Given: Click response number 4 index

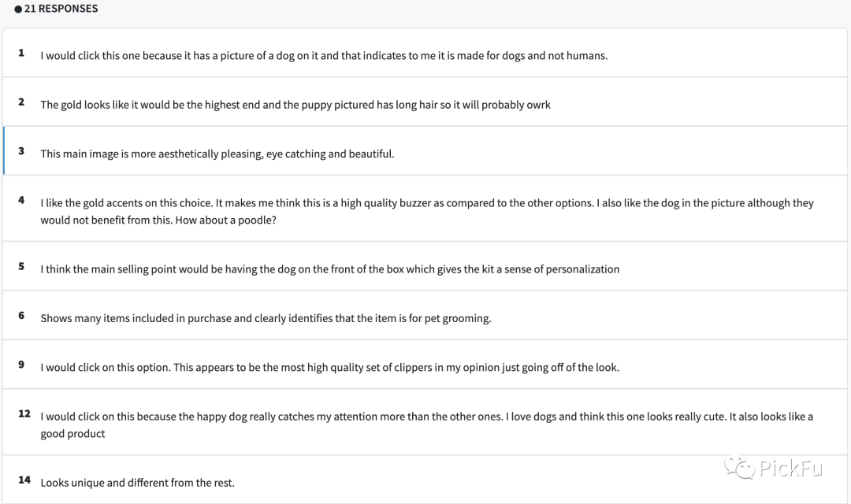Looking at the screenshot, I should click(21, 200).
